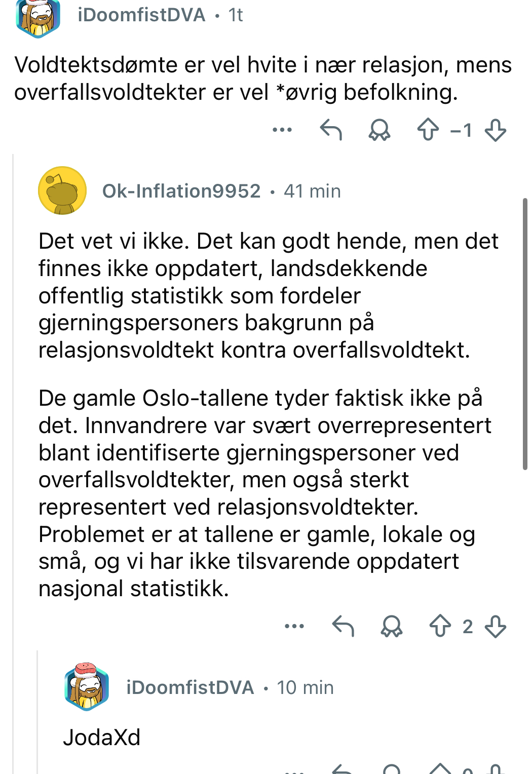Open Ok-Inflation9952 user profile link

click(181, 191)
